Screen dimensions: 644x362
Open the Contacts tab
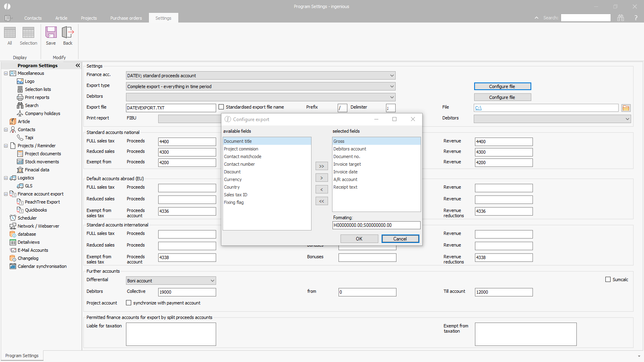pos(33,18)
